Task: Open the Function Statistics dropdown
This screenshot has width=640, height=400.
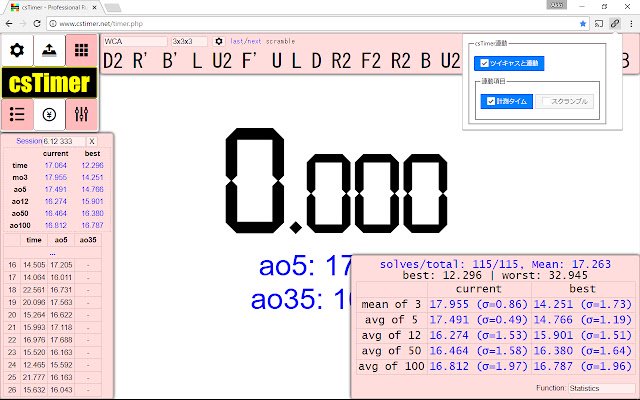Action: click(601, 388)
